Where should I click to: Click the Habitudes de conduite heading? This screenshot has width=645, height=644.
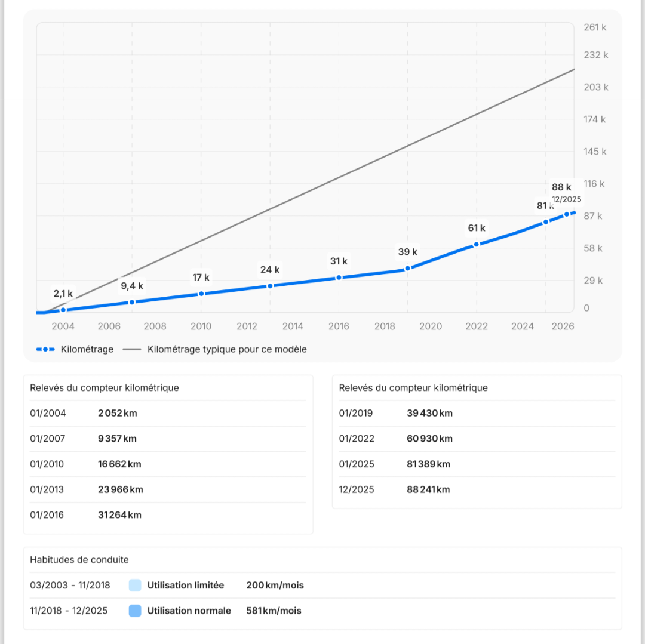point(79,560)
